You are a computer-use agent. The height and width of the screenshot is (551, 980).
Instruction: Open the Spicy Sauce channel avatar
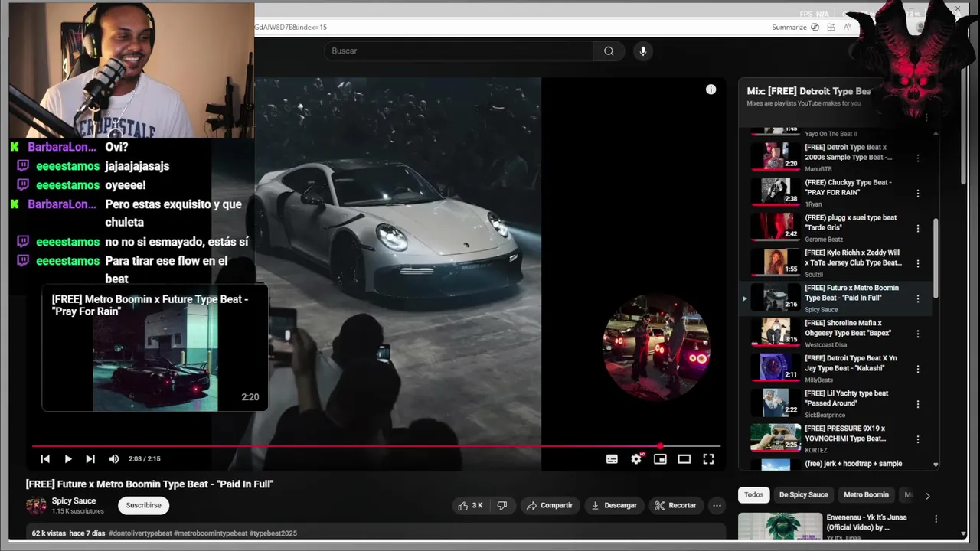pyautogui.click(x=36, y=505)
